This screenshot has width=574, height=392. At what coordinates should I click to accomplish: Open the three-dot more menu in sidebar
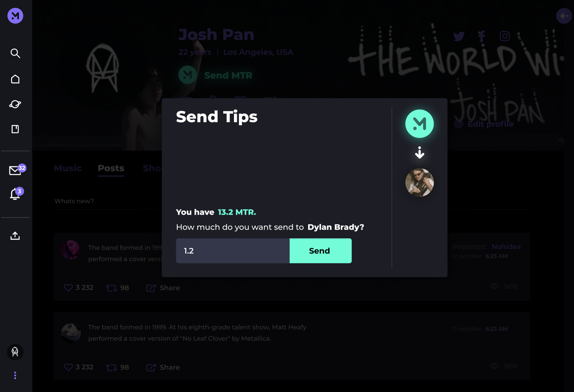tap(15, 375)
